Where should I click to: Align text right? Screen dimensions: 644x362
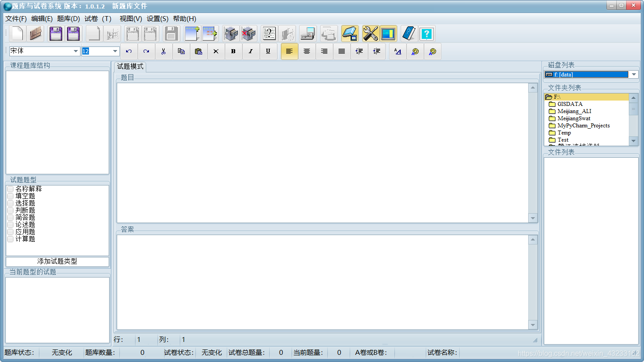(x=324, y=51)
